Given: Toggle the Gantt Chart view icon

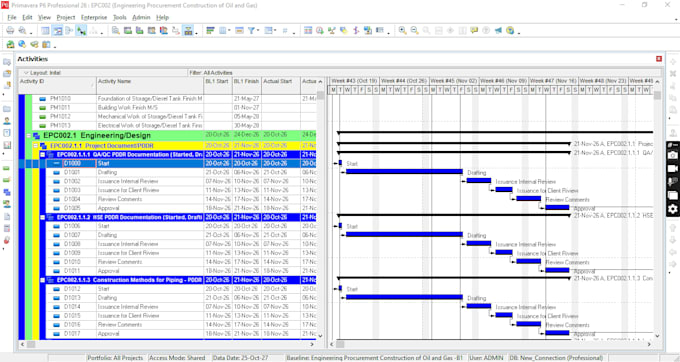Looking at the screenshot, I should pyautogui.click(x=57, y=30).
